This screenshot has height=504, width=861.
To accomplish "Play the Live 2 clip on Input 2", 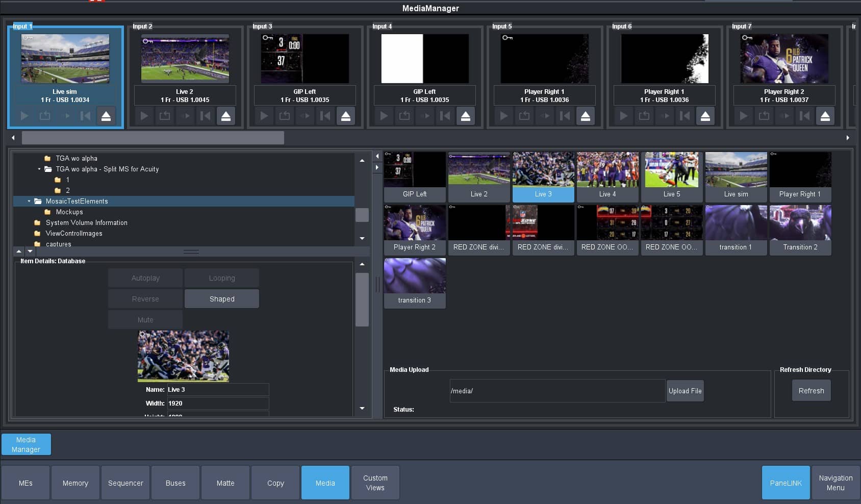I will click(144, 116).
